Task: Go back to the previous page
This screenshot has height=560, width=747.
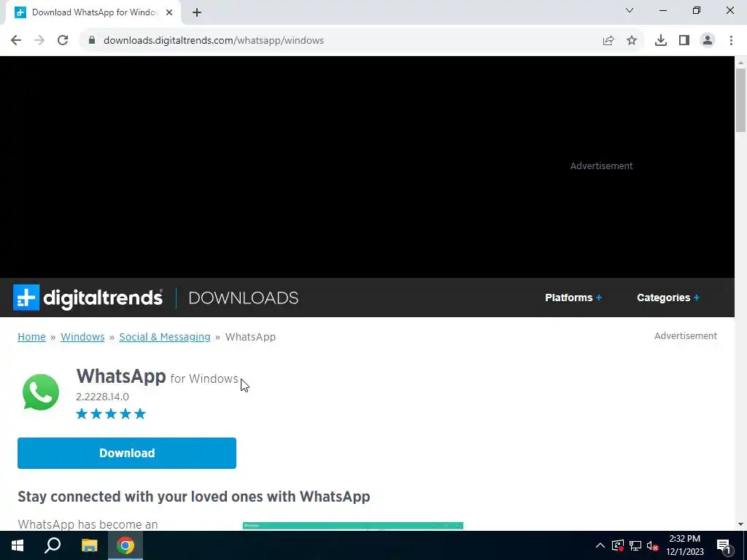Action: click(x=16, y=41)
